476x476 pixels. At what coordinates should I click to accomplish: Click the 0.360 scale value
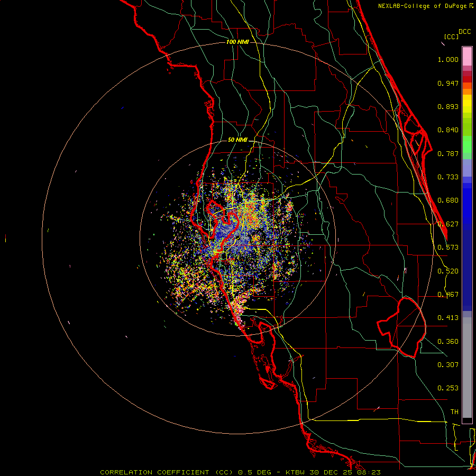coord(448,342)
